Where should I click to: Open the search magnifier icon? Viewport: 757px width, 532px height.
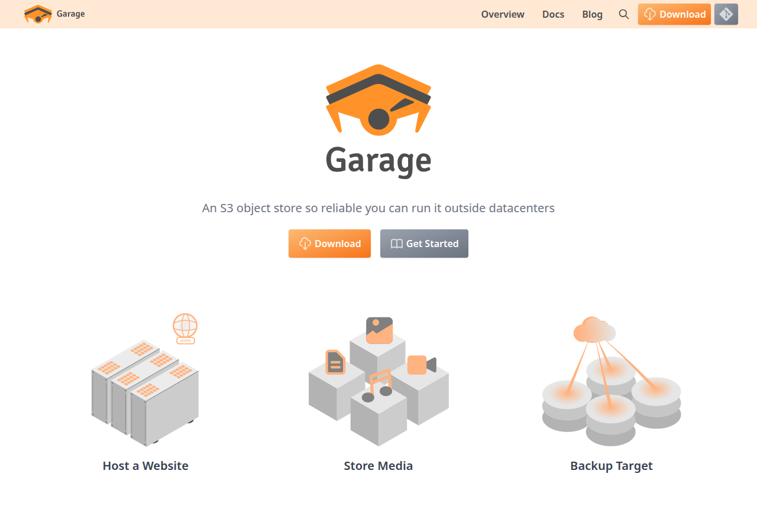pyautogui.click(x=624, y=14)
